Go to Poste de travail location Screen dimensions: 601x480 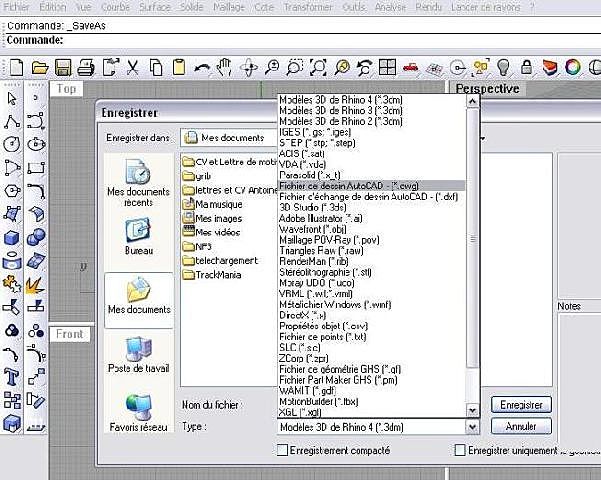[x=138, y=355]
